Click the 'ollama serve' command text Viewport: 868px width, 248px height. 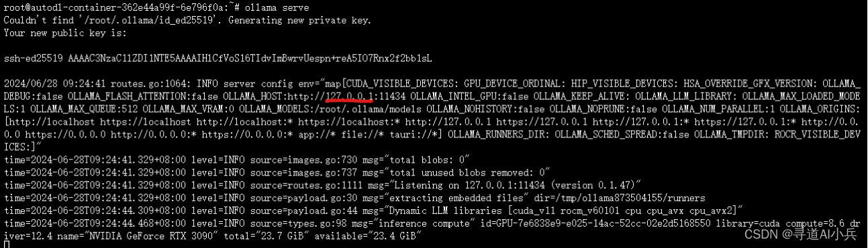pyautogui.click(x=264, y=7)
